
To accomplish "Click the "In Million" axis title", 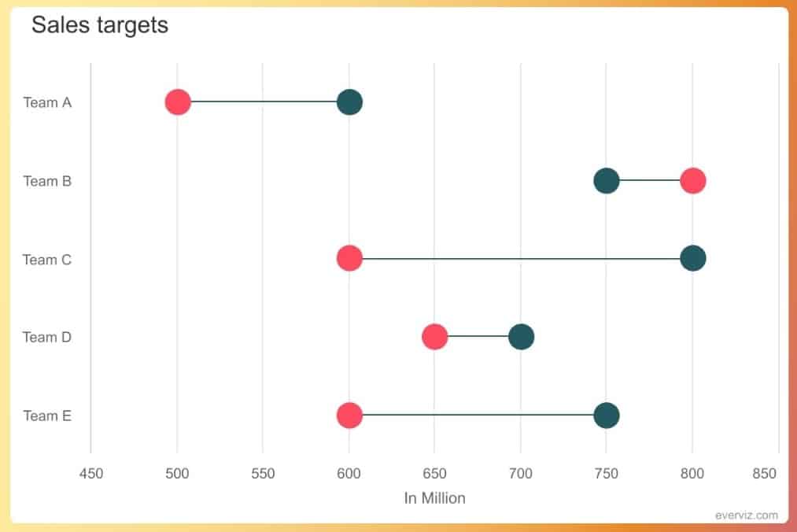I will pyautogui.click(x=434, y=498).
